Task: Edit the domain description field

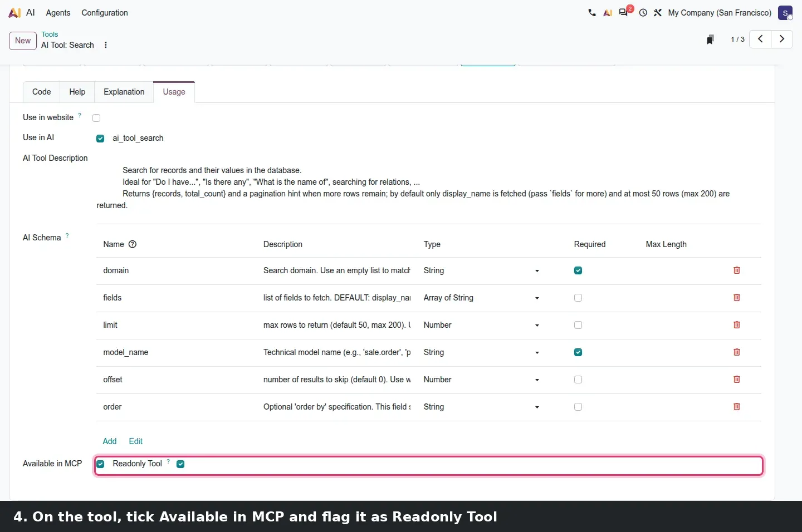Action: click(337, 270)
